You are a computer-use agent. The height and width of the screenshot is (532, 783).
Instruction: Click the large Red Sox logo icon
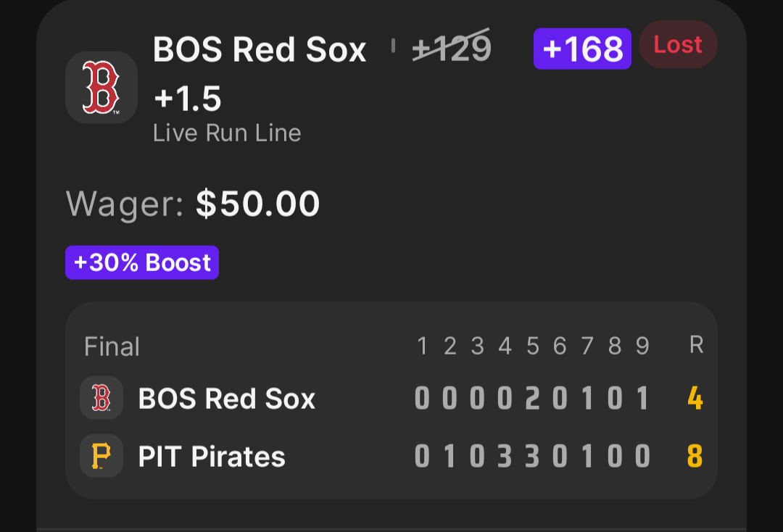[101, 87]
